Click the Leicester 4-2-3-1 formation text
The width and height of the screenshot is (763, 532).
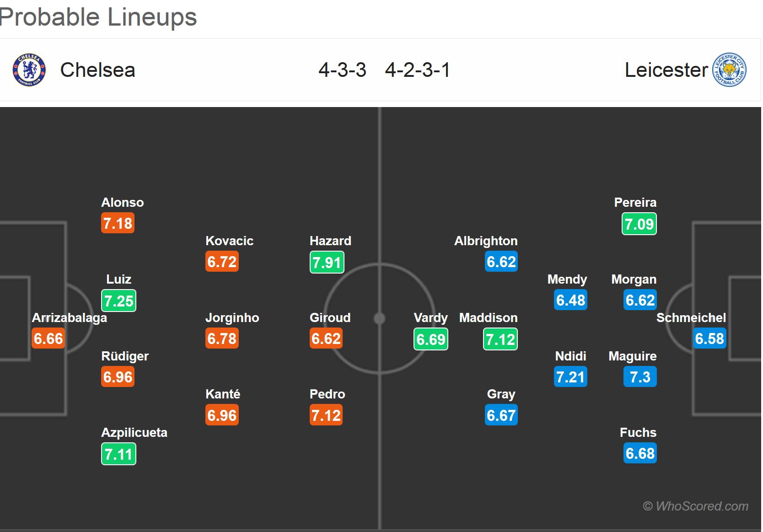(x=417, y=70)
